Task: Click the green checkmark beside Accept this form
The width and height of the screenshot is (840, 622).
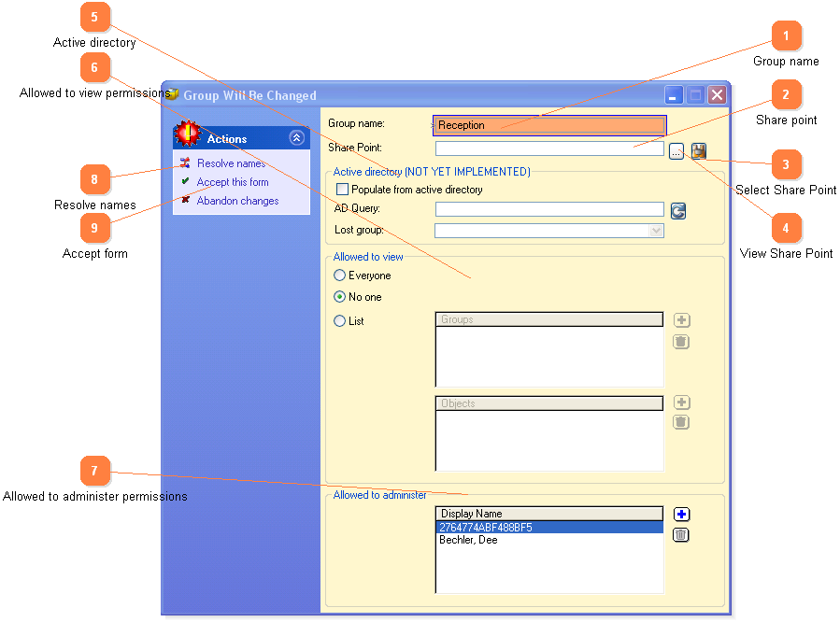Action: pos(185,181)
